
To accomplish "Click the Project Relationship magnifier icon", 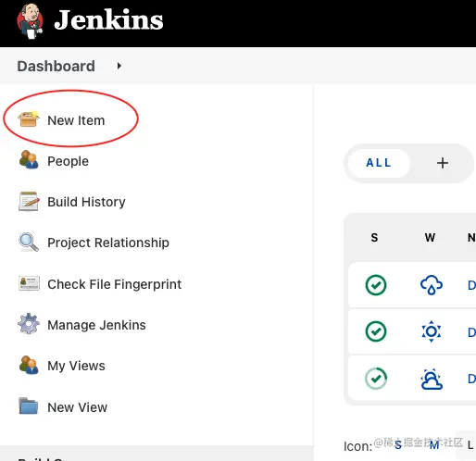I will 29,242.
